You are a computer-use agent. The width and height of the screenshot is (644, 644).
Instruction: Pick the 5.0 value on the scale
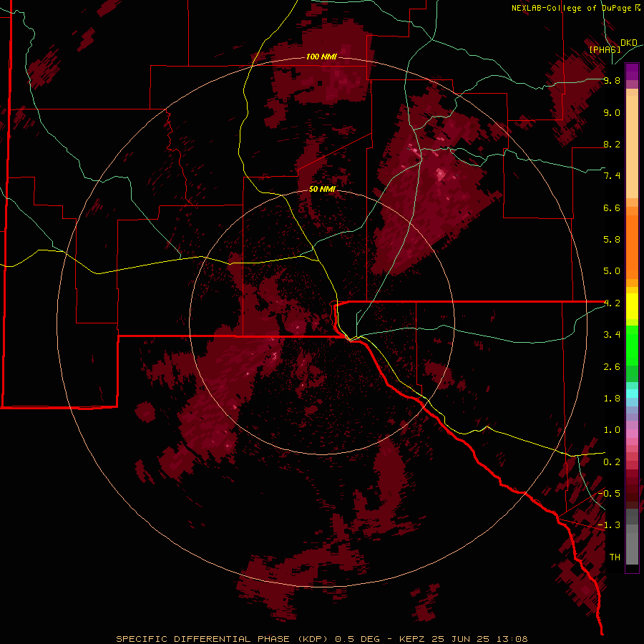click(x=612, y=271)
